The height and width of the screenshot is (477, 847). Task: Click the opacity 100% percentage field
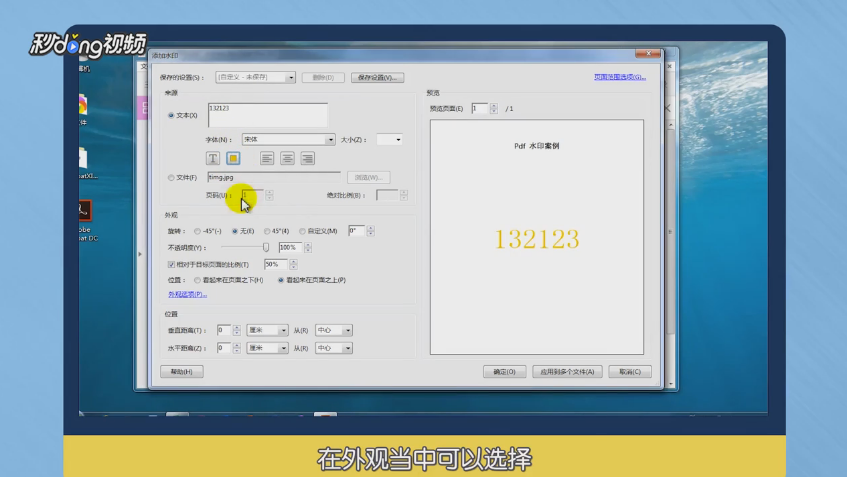(291, 247)
